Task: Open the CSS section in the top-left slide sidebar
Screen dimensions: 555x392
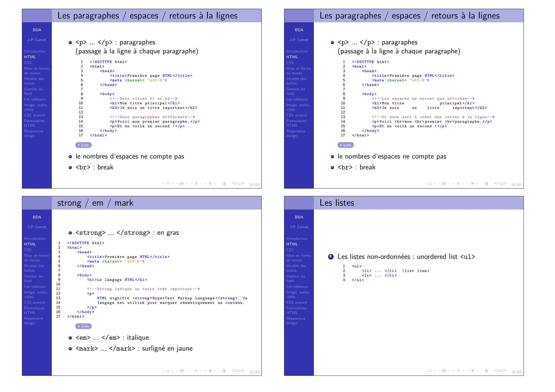Action: (28, 63)
